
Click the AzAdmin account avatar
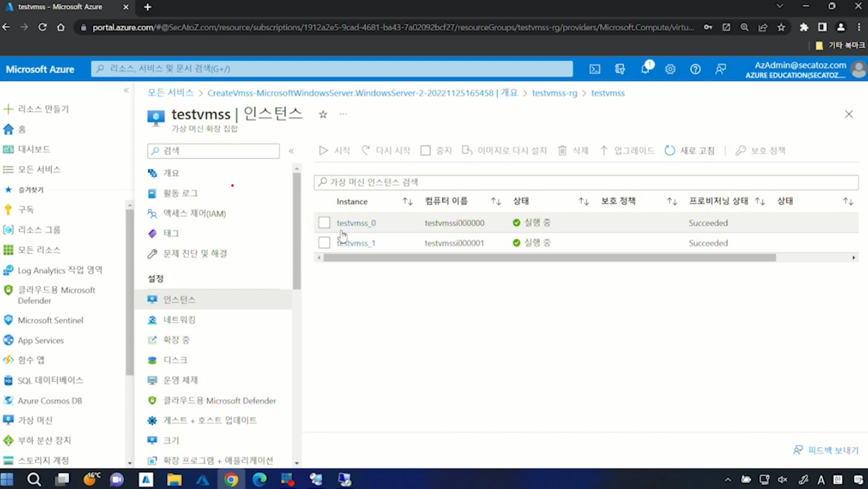click(x=858, y=69)
